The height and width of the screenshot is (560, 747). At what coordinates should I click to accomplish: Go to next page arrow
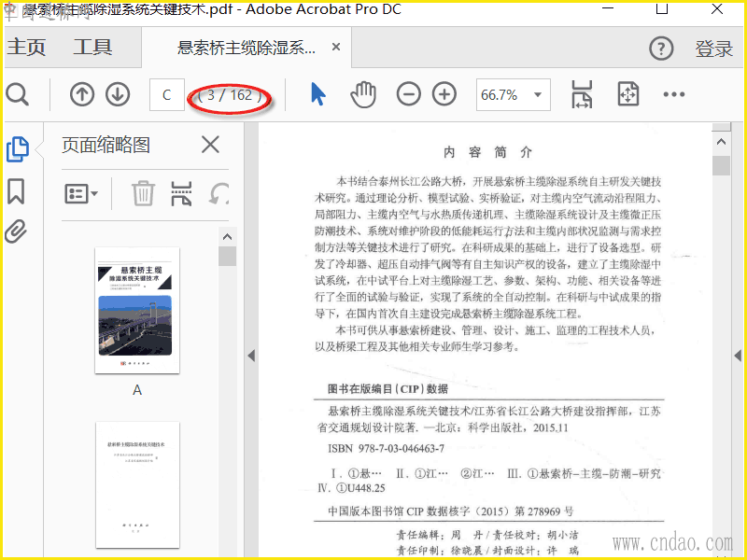pos(118,94)
